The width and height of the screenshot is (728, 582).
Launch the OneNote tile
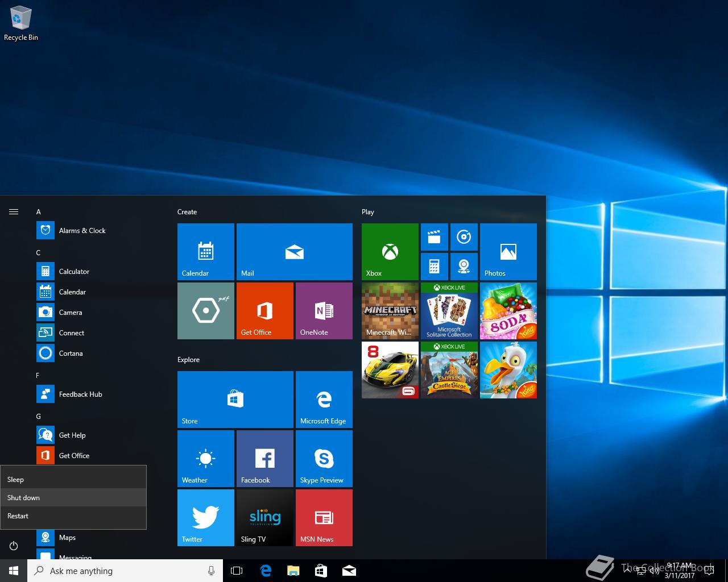click(x=324, y=311)
